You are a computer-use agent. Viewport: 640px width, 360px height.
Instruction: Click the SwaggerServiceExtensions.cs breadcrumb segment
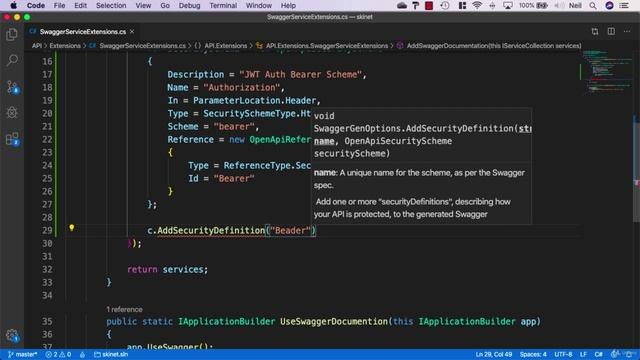tap(138, 46)
